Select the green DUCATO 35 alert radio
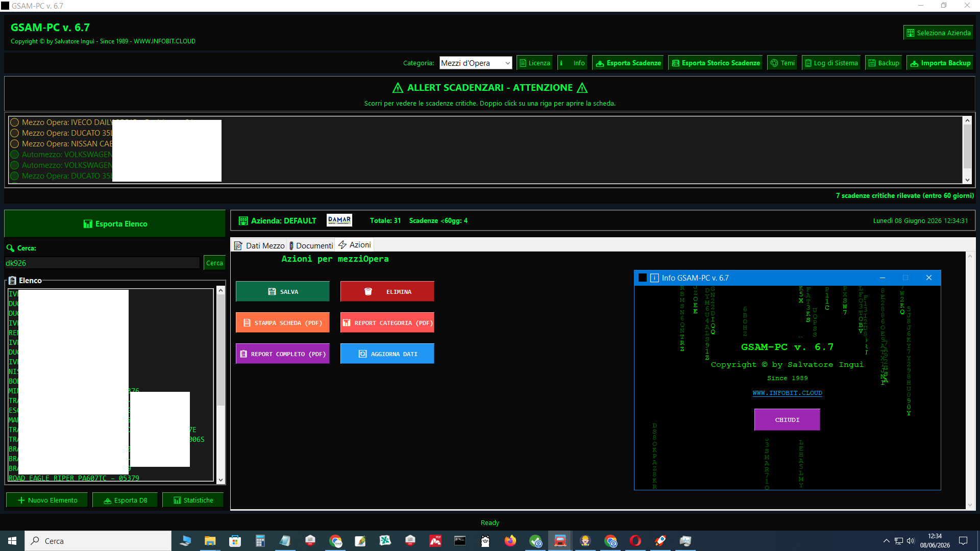The width and height of the screenshot is (980, 551). 15,176
